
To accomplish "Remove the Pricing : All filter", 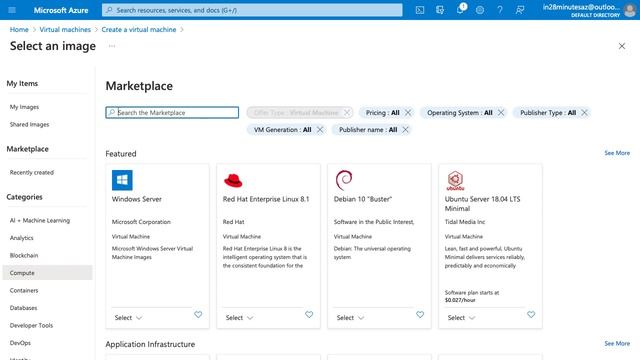I will [x=408, y=113].
